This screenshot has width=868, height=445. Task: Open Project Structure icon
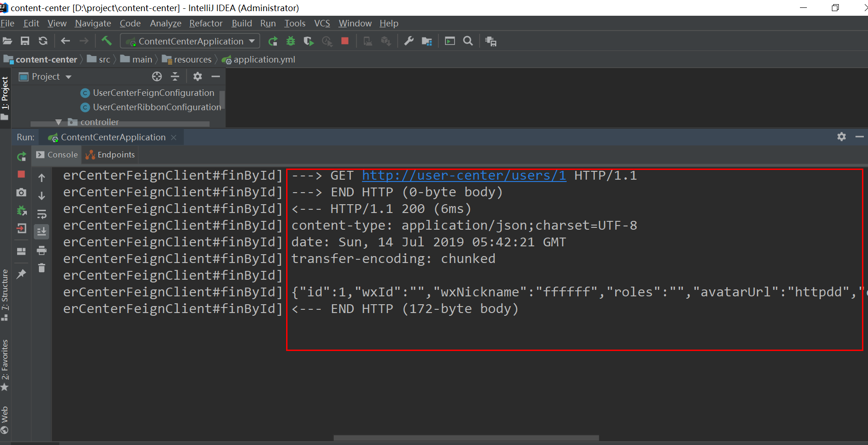[427, 42]
